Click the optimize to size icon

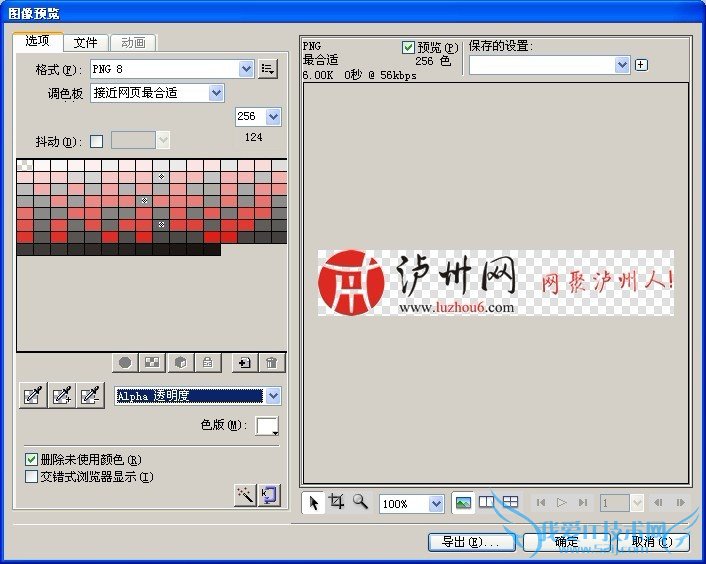(x=269, y=496)
